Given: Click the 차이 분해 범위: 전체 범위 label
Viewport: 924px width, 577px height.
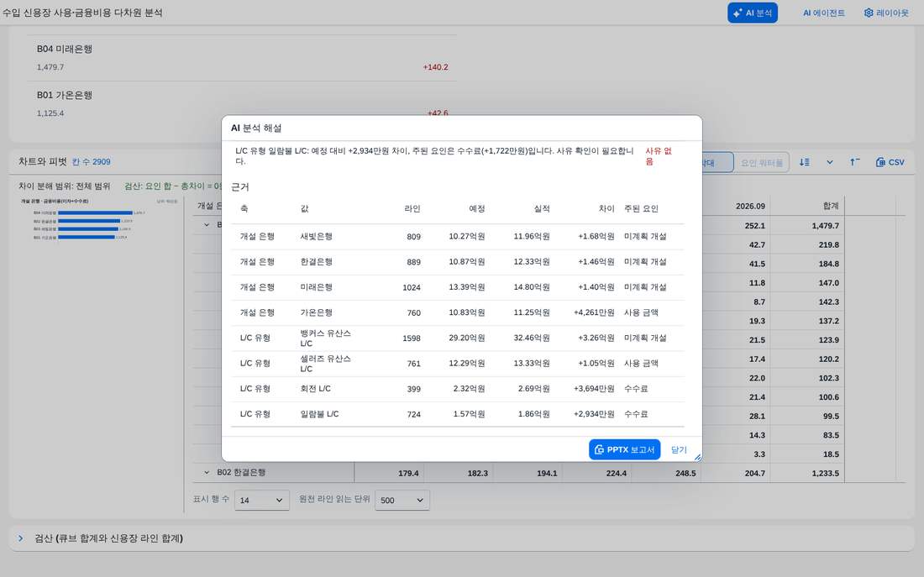Looking at the screenshot, I should [64, 186].
